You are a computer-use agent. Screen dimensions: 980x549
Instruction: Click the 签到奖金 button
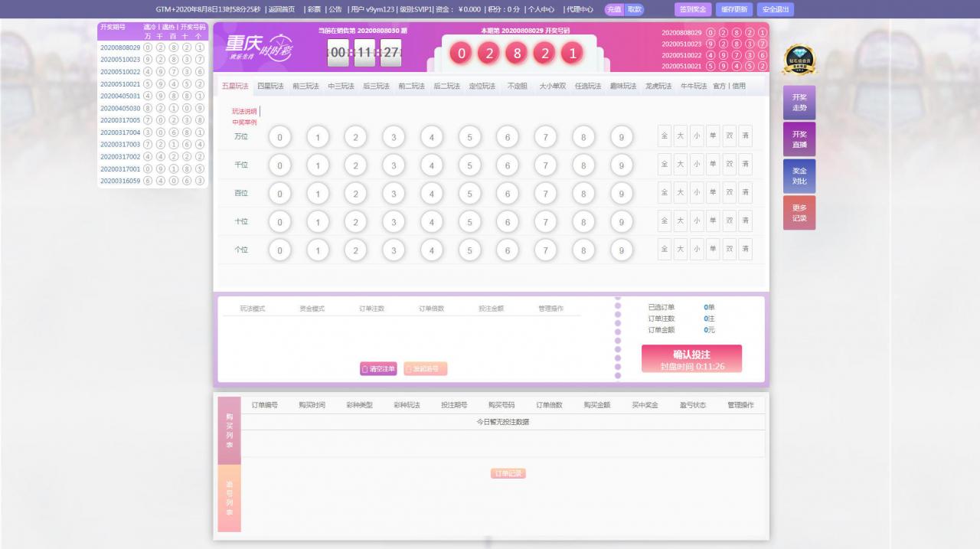(693, 10)
